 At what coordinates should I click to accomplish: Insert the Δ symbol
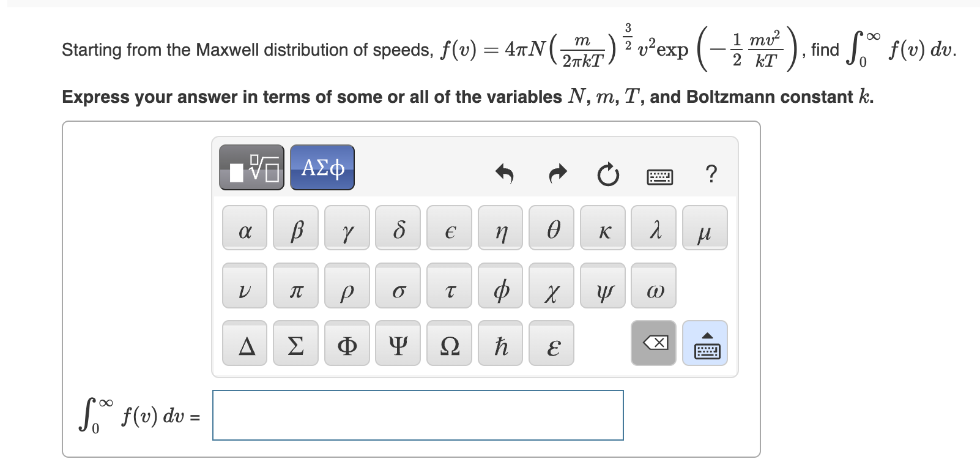tap(244, 344)
